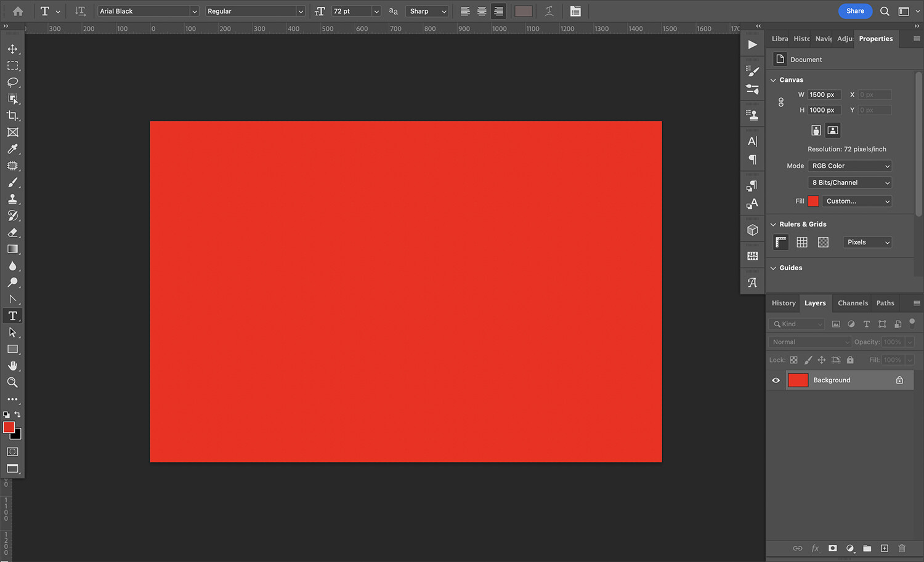This screenshot has width=924, height=562.
Task: Switch to the Channels tab
Action: click(x=853, y=303)
